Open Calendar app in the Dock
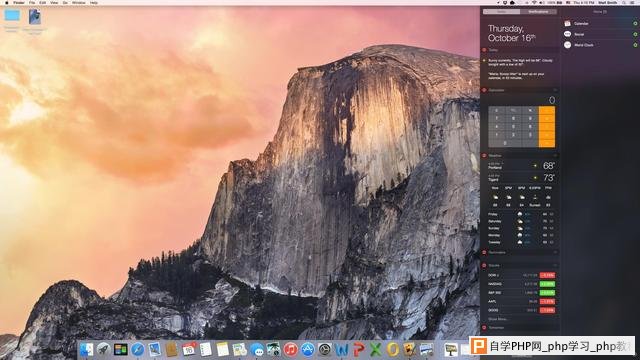The height and width of the screenshot is (360, 640). (189, 349)
